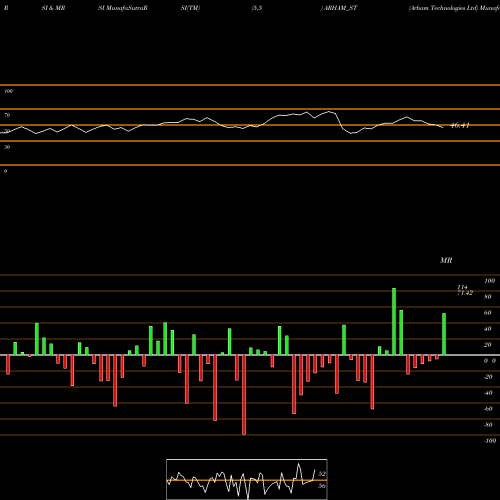Screen dimensions: 500x500
Task: Click the RSI axis label 100
Action: 8,91
